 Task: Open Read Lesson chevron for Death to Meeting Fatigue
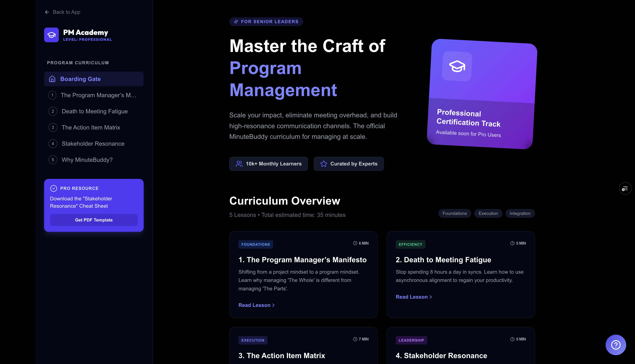tap(431, 297)
